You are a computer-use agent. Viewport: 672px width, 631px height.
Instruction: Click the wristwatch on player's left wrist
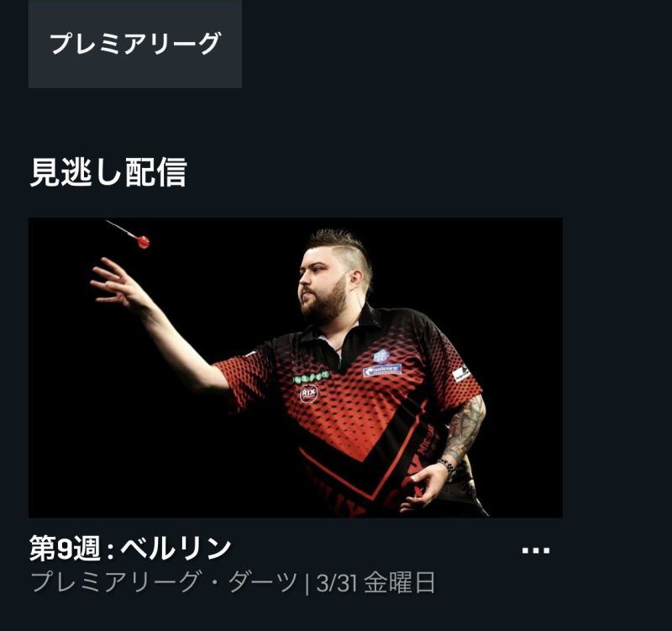(448, 467)
